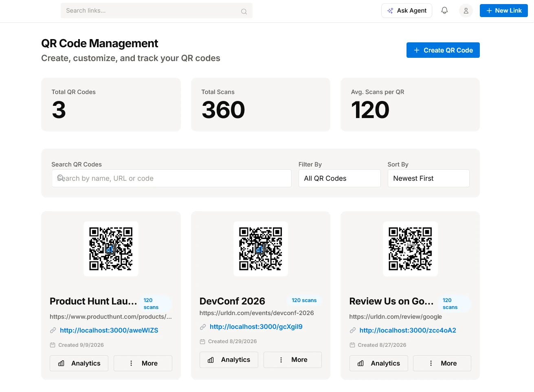Open short link localhost:3000/gcXgil9

256,327
